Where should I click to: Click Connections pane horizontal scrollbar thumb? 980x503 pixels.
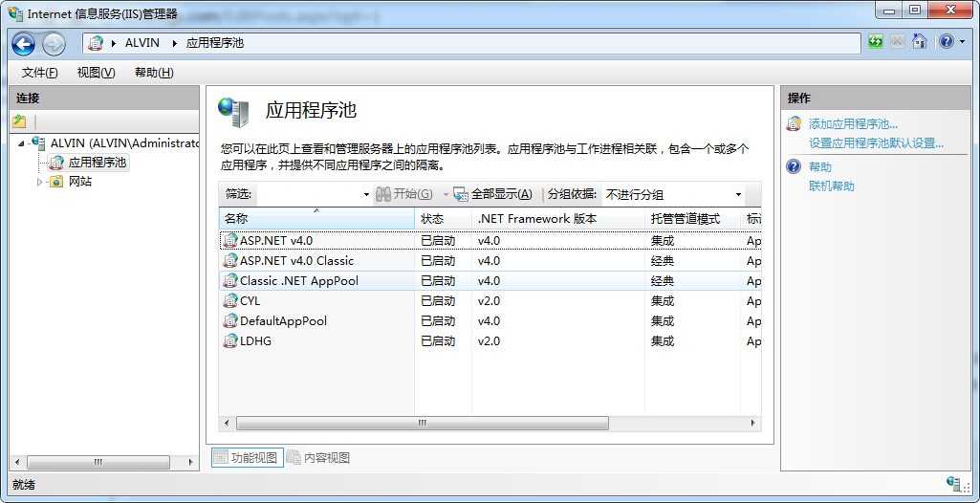pos(98,463)
